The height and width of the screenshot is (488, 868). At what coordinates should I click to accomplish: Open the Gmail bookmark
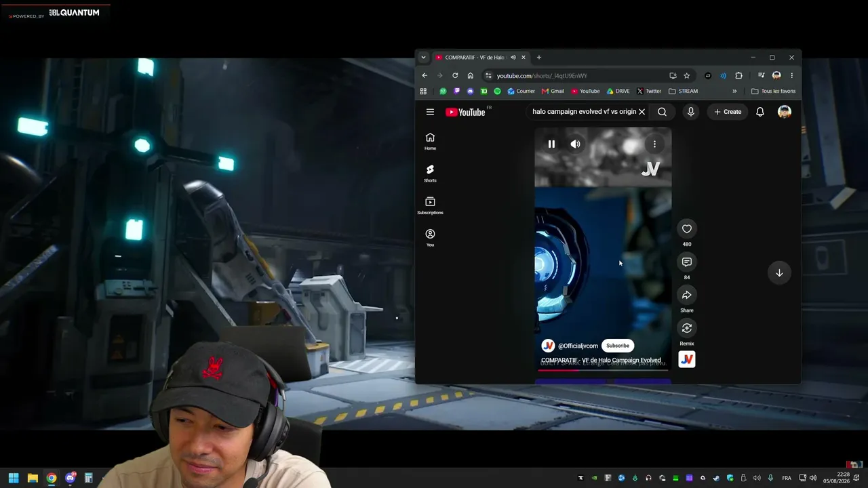pyautogui.click(x=553, y=91)
